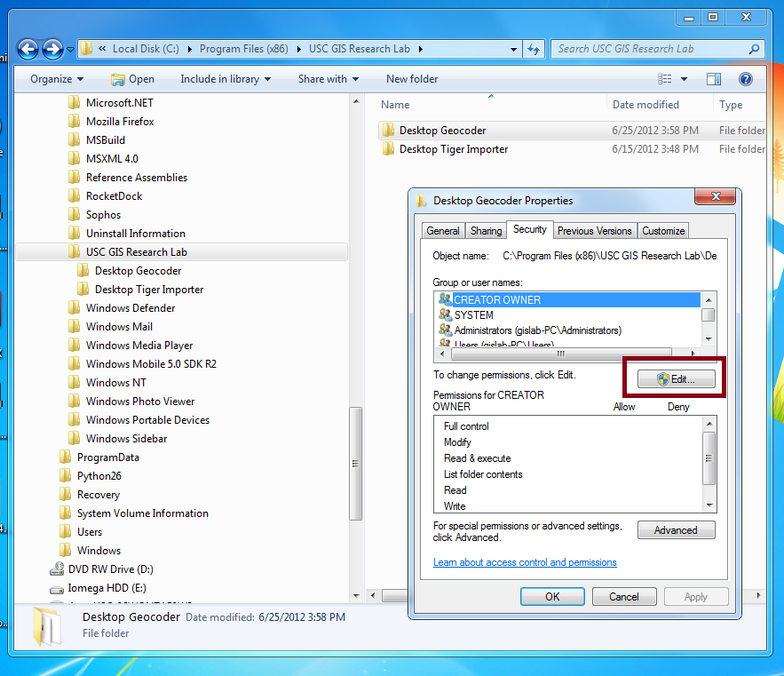Select the Desktop Tiger Importer folder icon in file list
Viewport: 784px width, 676px height.
point(388,149)
